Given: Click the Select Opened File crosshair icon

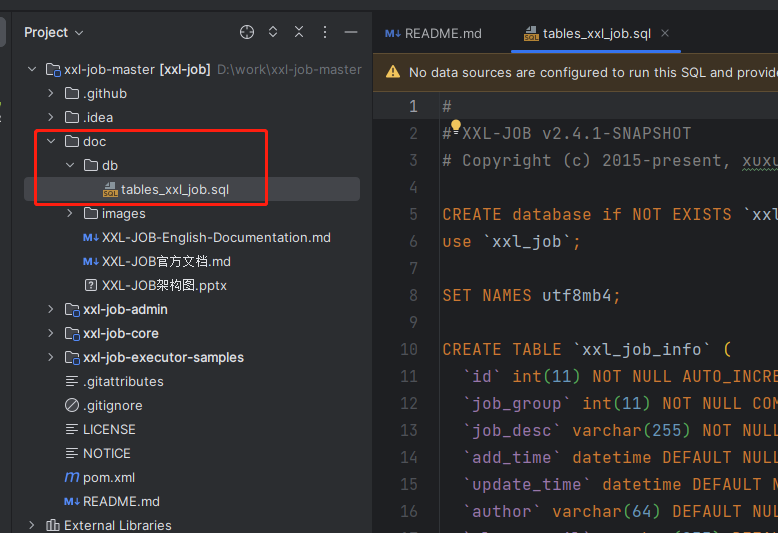Looking at the screenshot, I should point(247,32).
